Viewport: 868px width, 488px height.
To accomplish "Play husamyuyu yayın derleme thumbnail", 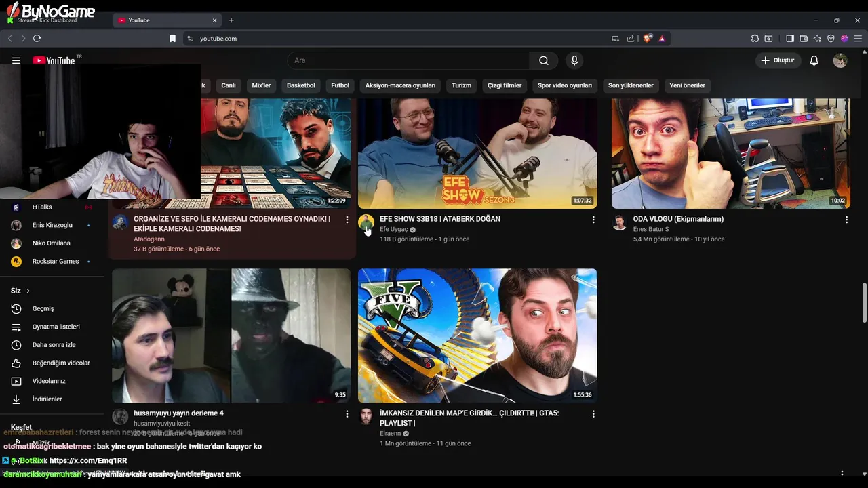I will tap(231, 335).
